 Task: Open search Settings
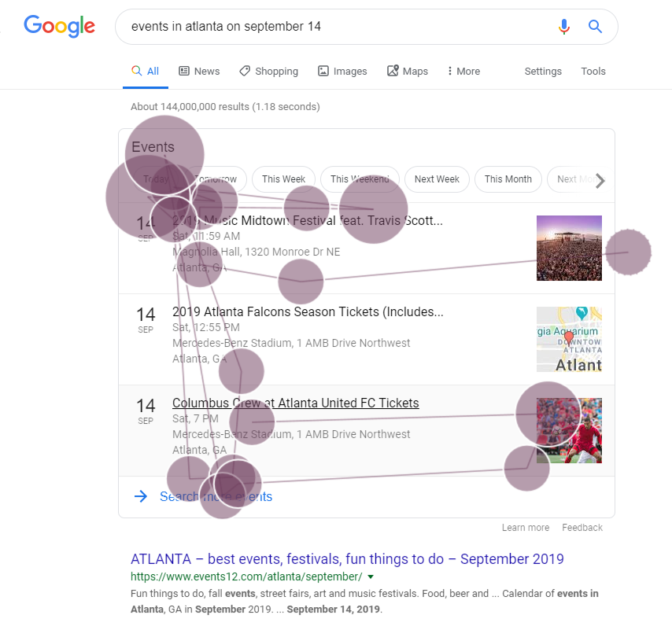pos(543,71)
